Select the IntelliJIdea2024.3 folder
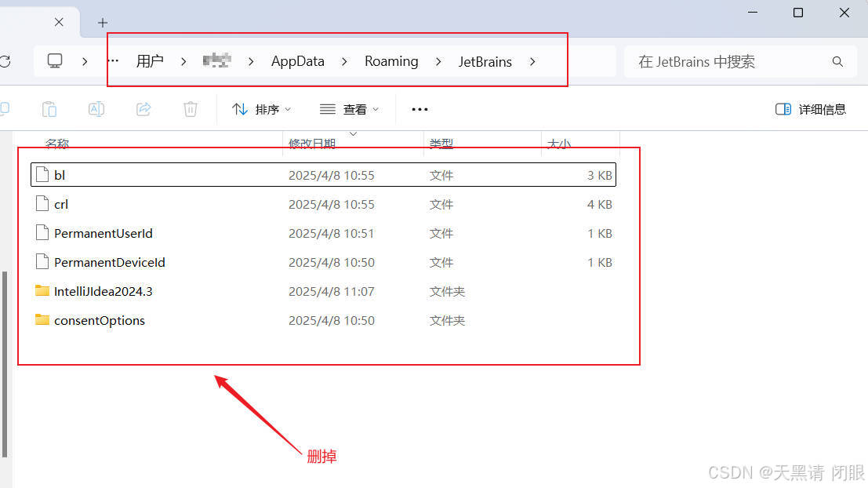 (104, 291)
